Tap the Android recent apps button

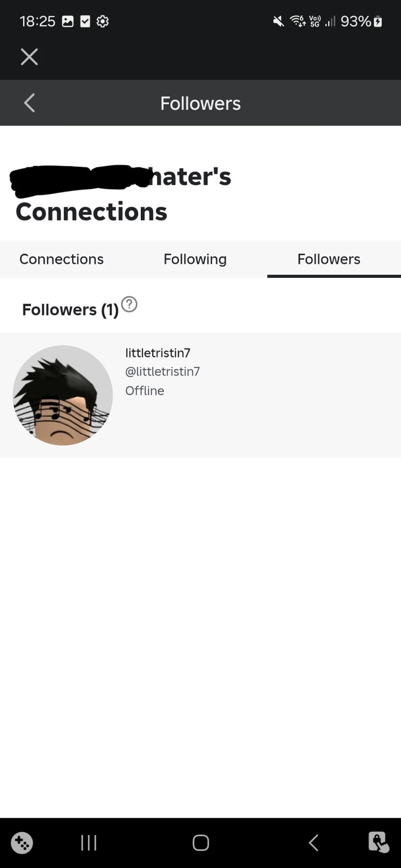point(89,843)
